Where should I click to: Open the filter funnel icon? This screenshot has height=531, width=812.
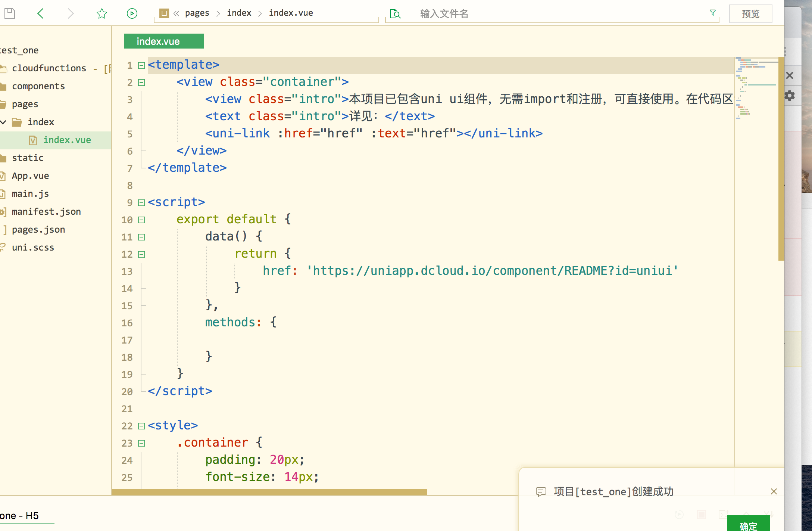713,13
